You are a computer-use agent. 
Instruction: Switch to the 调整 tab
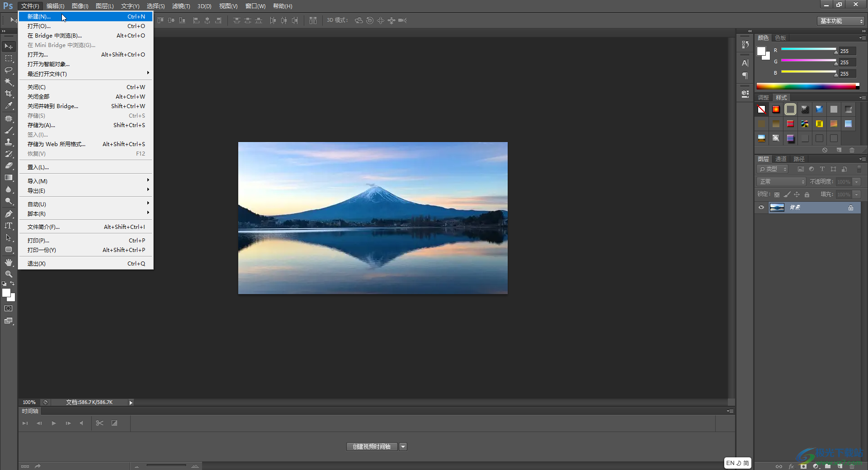[763, 97]
